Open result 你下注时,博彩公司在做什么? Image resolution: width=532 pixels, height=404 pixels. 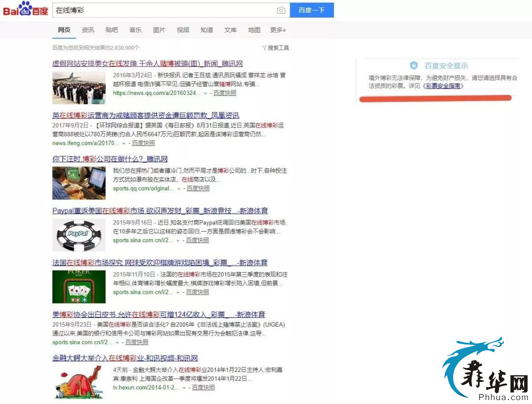click(110, 159)
